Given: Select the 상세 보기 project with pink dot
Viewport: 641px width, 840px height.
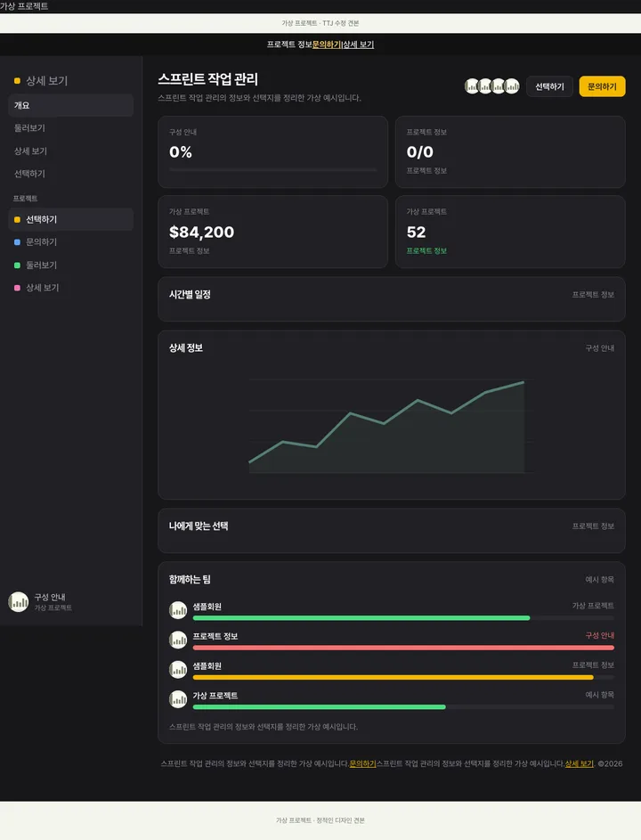Looking at the screenshot, I should pyautogui.click(x=70, y=288).
